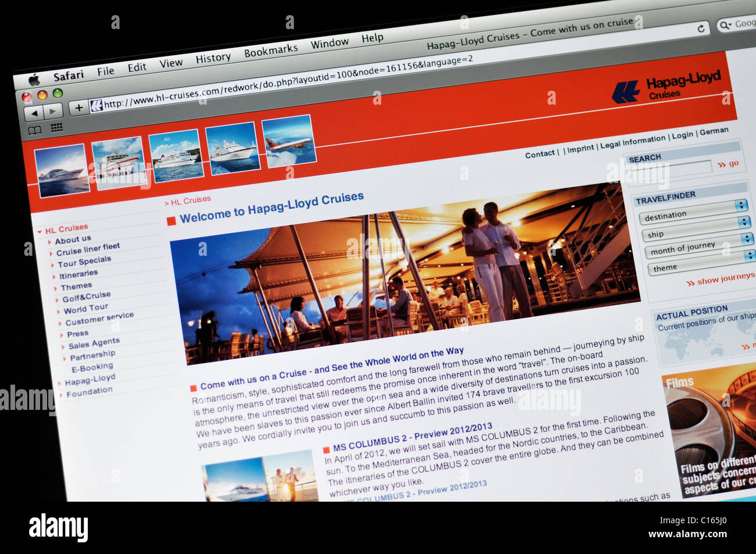This screenshot has width=756, height=554.
Task: Open the Window menu
Action: click(x=330, y=44)
